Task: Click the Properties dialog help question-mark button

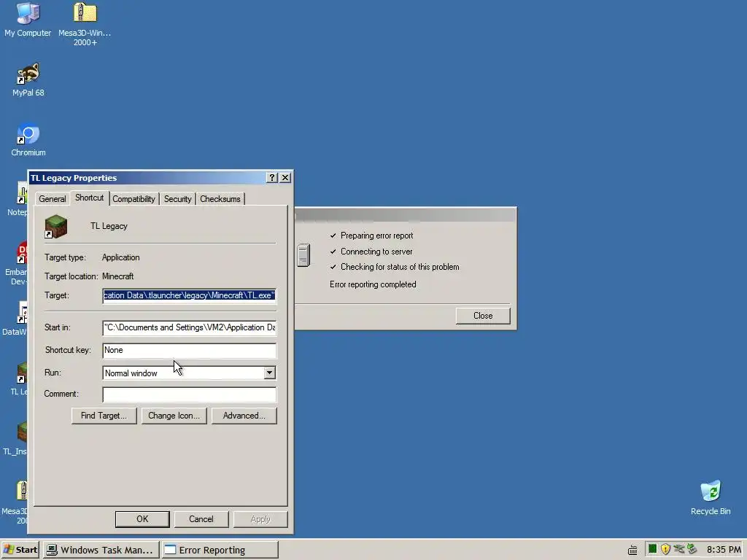Action: (x=272, y=178)
